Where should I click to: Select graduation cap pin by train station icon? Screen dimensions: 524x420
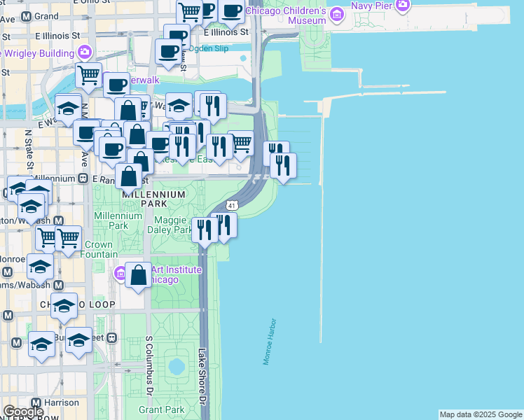coord(79,343)
